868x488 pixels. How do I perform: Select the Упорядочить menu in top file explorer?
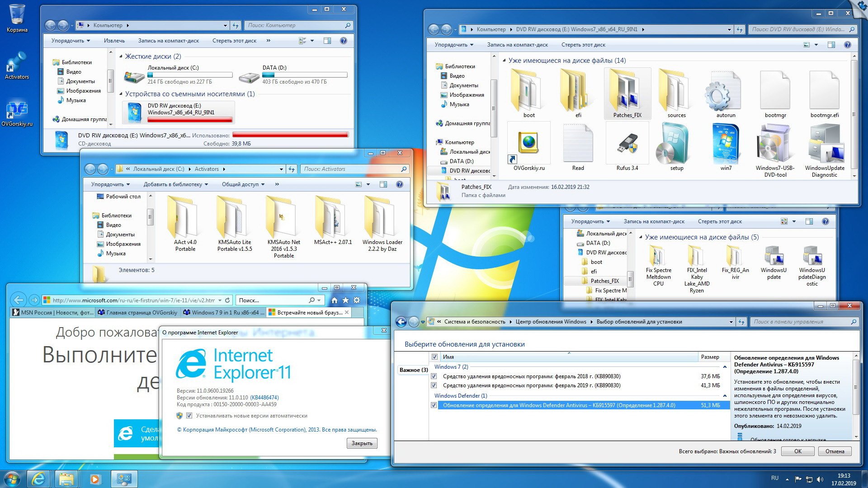[71, 40]
